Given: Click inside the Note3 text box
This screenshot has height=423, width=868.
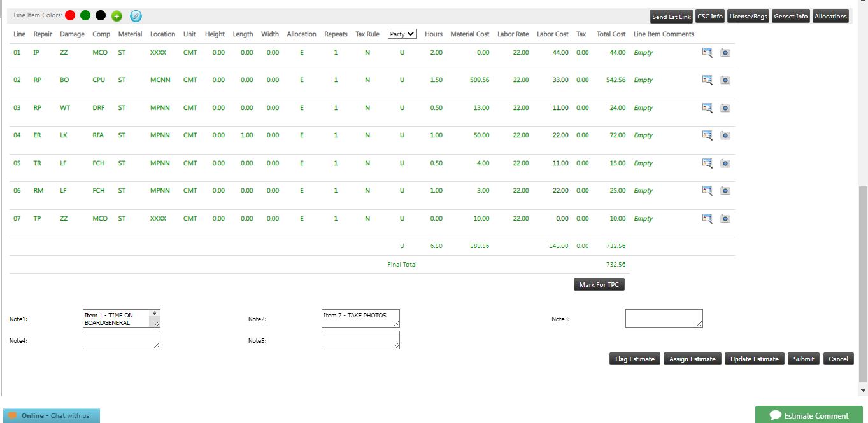Looking at the screenshot, I should (664, 318).
